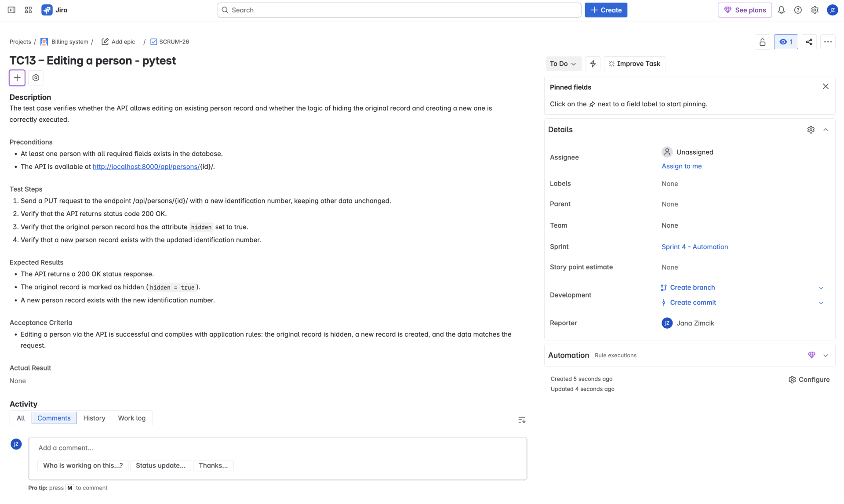The image size is (844, 504).
Task: Click the Assign to me link
Action: click(x=681, y=166)
